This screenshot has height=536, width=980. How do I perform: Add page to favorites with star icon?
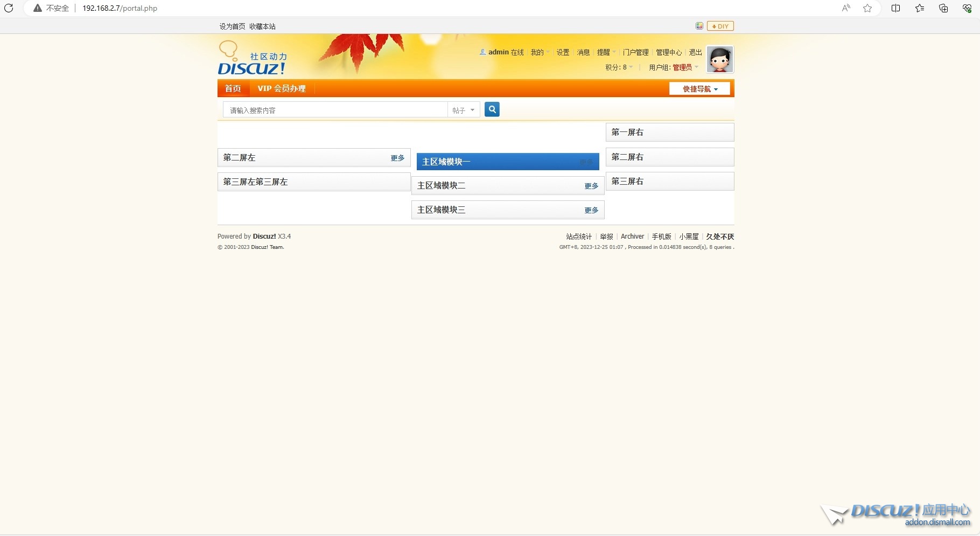867,8
